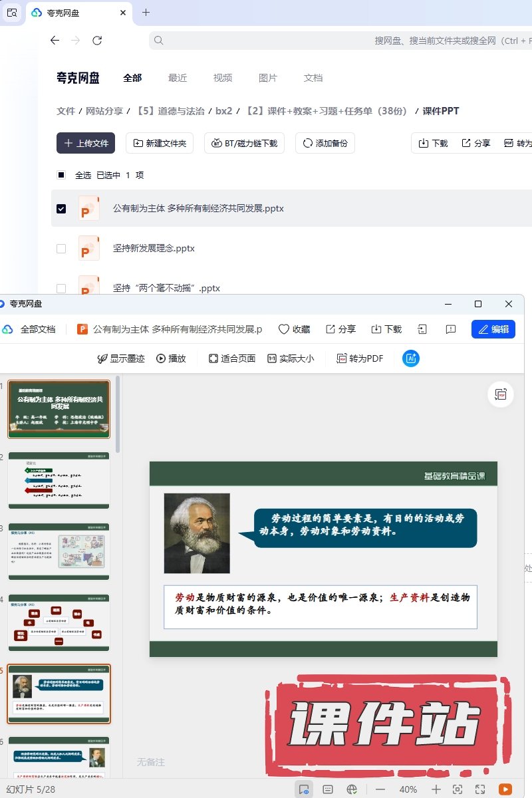Navigate to bx2 in the breadcrumb

point(223,111)
